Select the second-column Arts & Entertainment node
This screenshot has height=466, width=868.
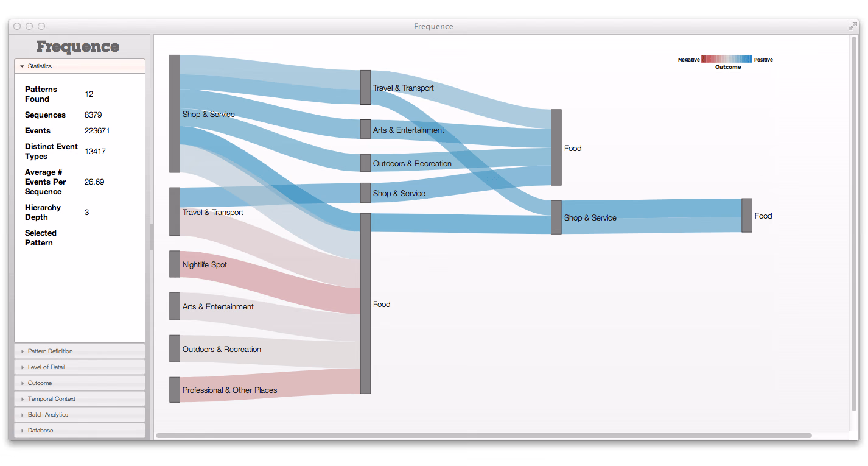(365, 129)
